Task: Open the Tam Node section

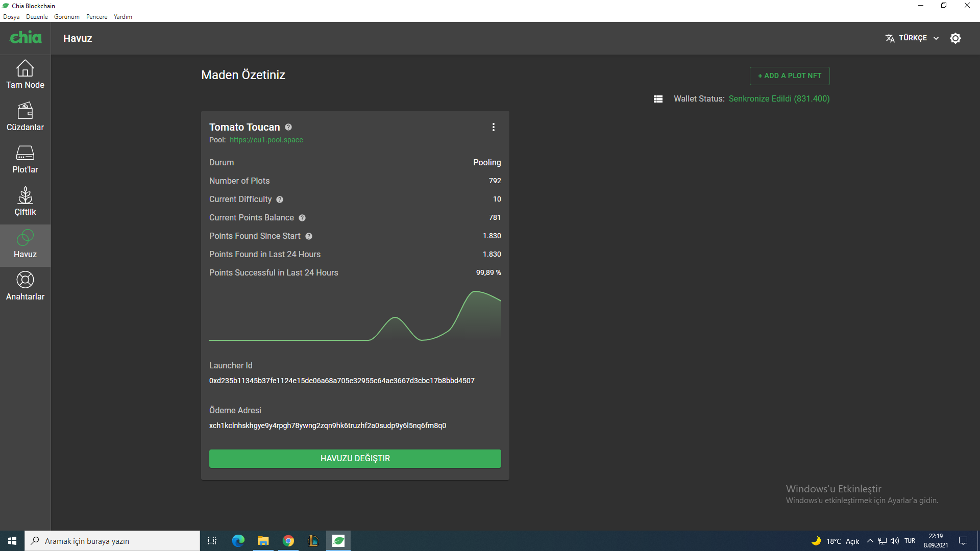Action: (25, 74)
